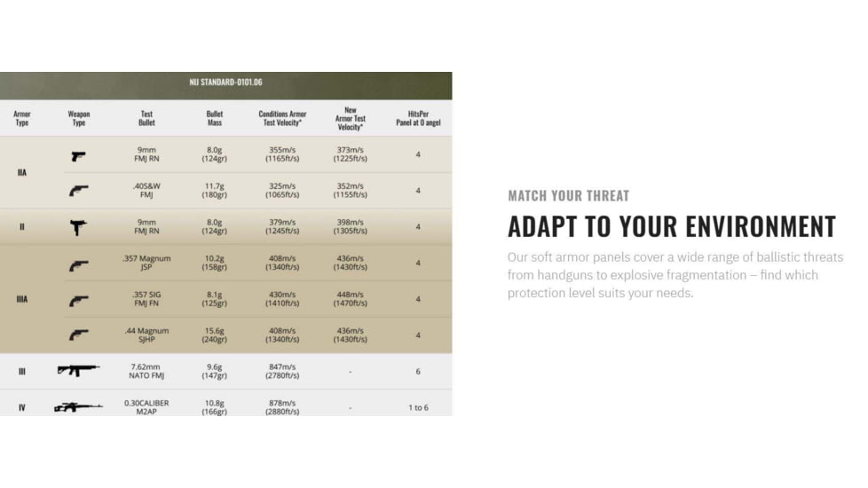This screenshot has width=868, height=488.
Task: Click the MATCH YOUR THREAT subheading
Action: pos(568,196)
